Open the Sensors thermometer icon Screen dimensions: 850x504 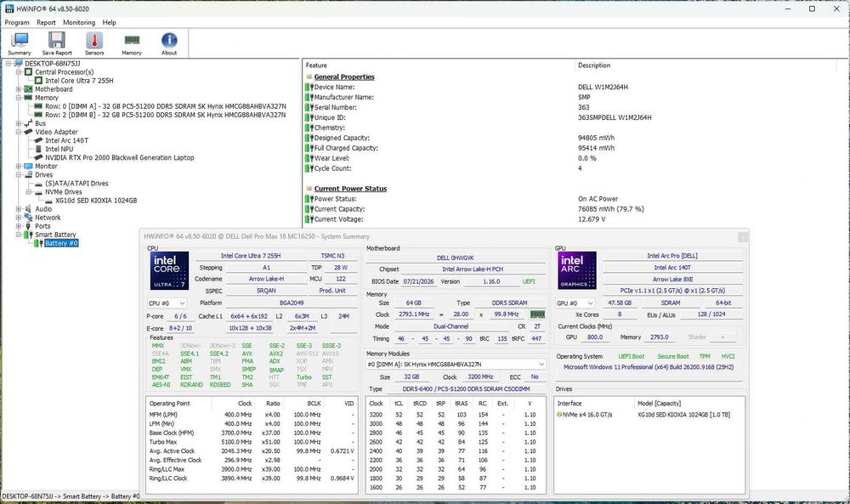click(93, 42)
